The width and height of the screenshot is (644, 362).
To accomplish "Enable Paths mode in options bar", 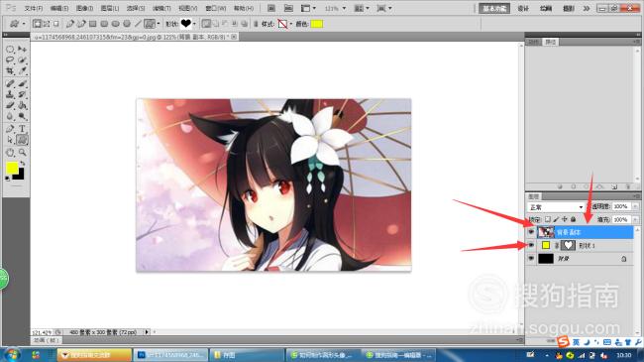I will [47, 24].
